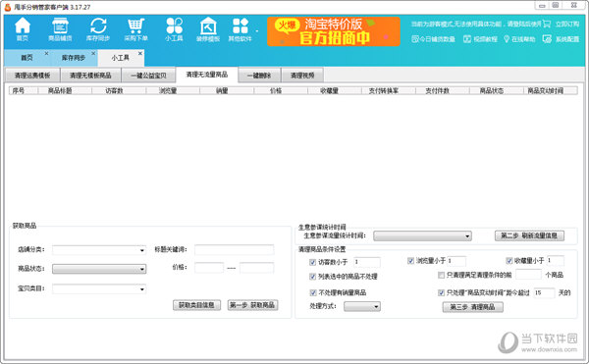589x364 pixels.
Task: Open the 采购下单 shopping cart icon
Action: [136, 28]
